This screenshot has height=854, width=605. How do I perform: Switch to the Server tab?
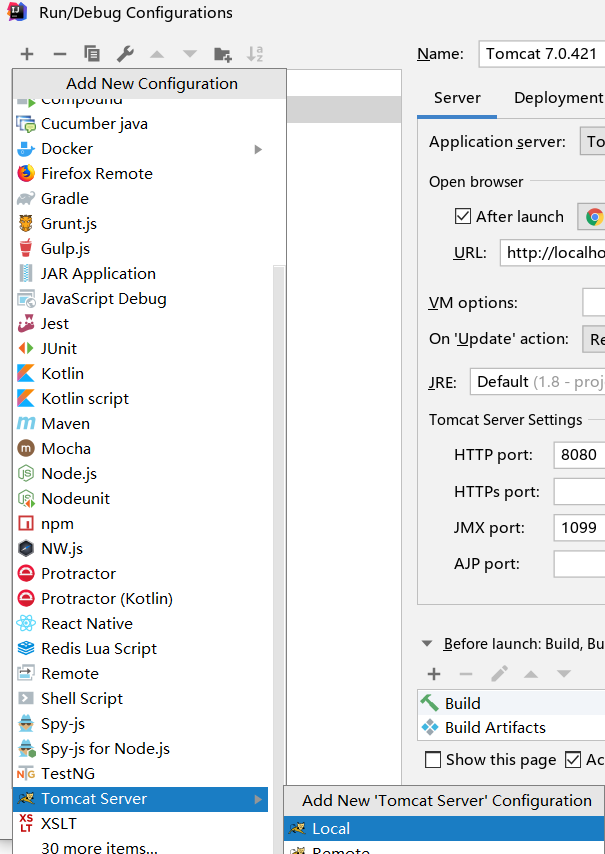pyautogui.click(x=457, y=98)
